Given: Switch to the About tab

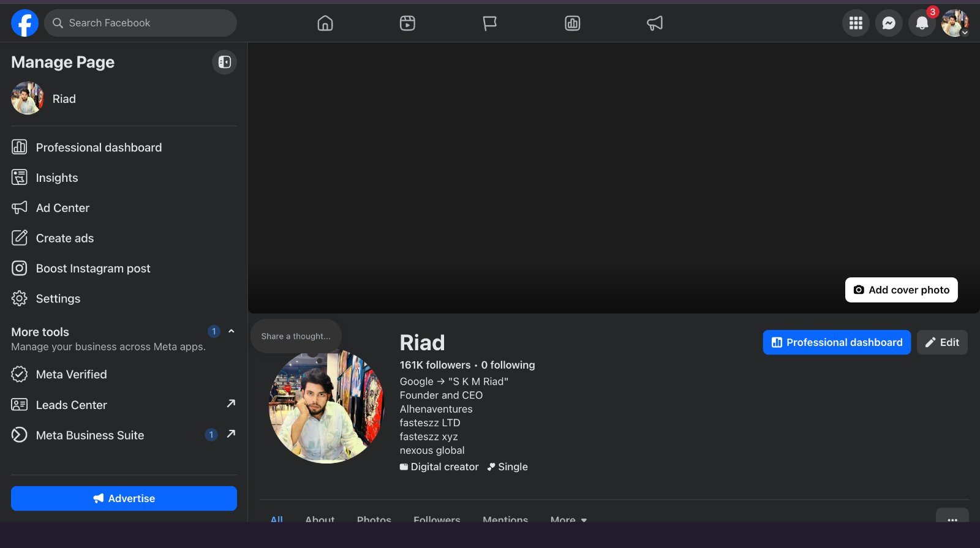Looking at the screenshot, I should [x=320, y=519].
